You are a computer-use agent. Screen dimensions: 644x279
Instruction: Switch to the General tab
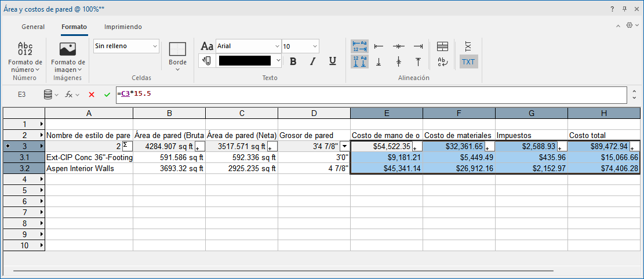[x=33, y=27]
